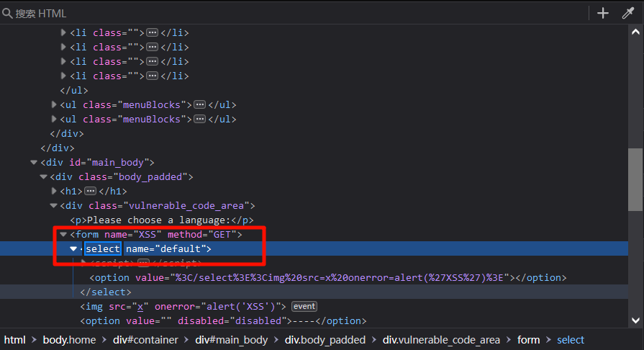Image resolution: width=644 pixels, height=350 pixels.
Task: Click the down arrow on the vertical scrollbar
Action: coord(635,320)
